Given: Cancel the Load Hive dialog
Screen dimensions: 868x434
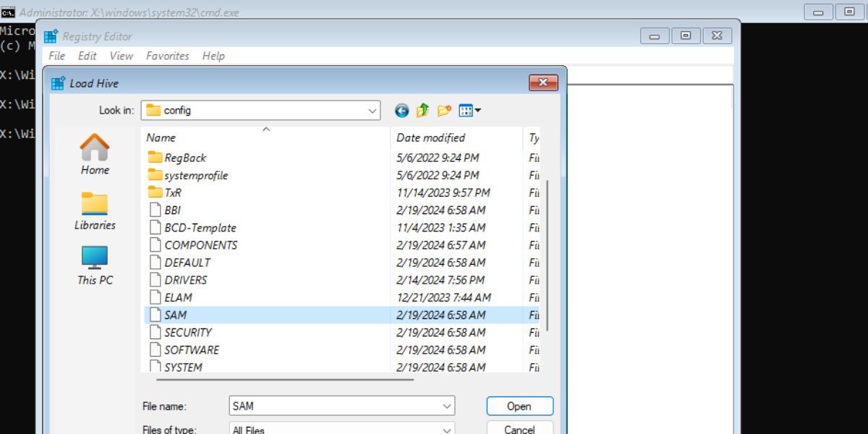Looking at the screenshot, I should 519,429.
